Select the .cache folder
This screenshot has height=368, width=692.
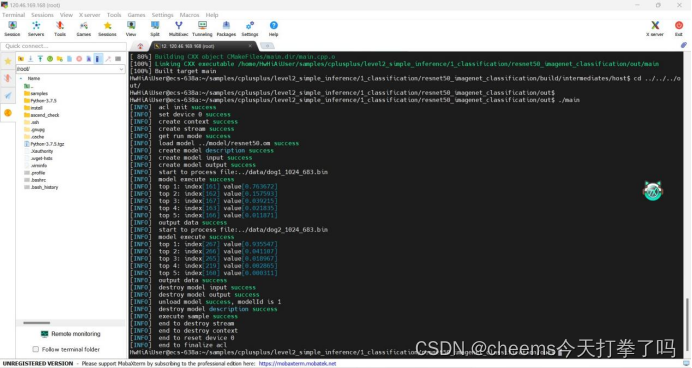[x=34, y=137]
